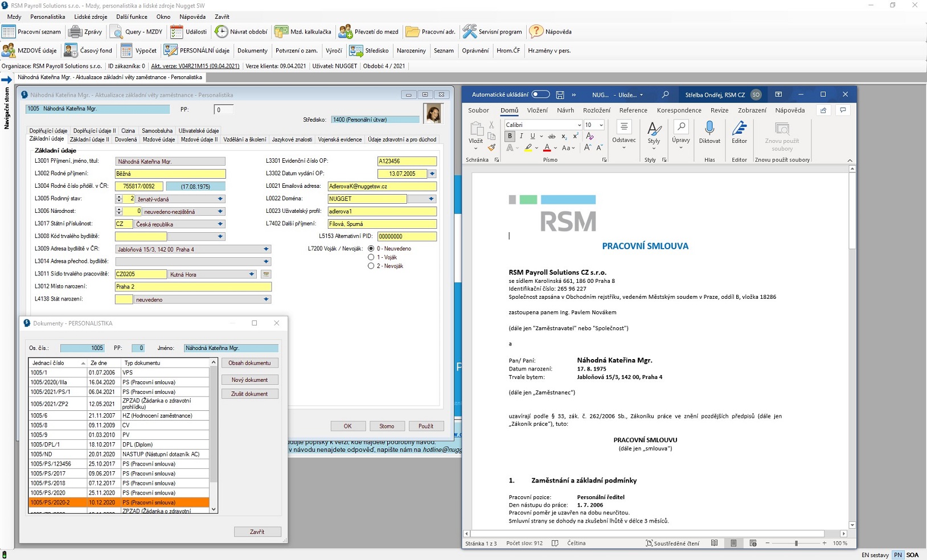Open Servisní program
Viewport: 927px width, 560px height.
(493, 32)
